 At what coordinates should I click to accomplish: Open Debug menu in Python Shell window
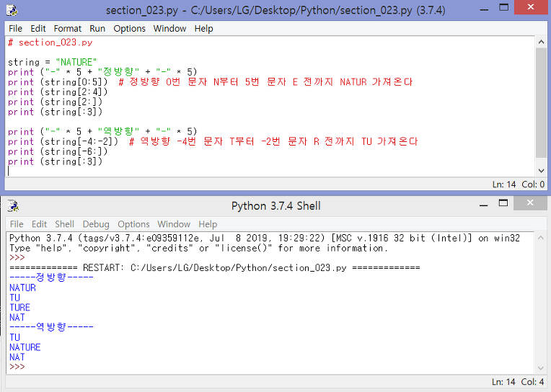(x=96, y=224)
